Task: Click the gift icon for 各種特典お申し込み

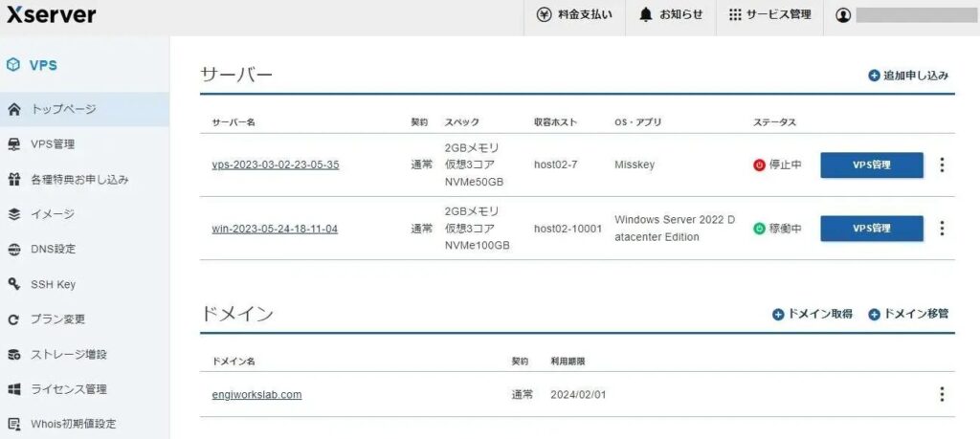Action: 13,179
